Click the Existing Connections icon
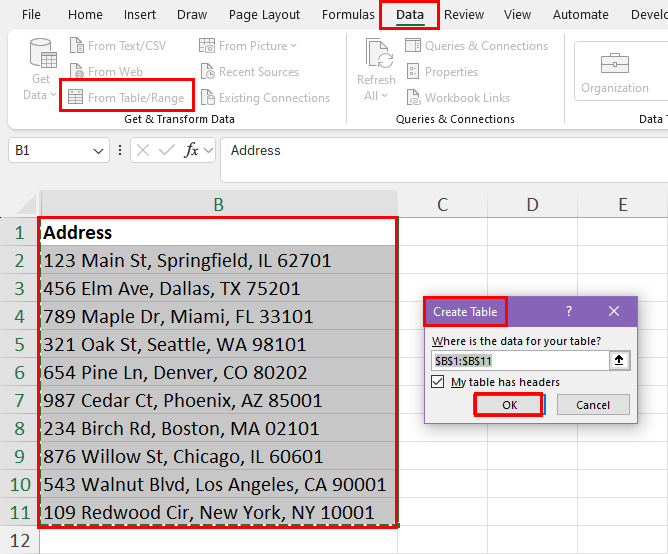668x554 pixels. click(207, 97)
